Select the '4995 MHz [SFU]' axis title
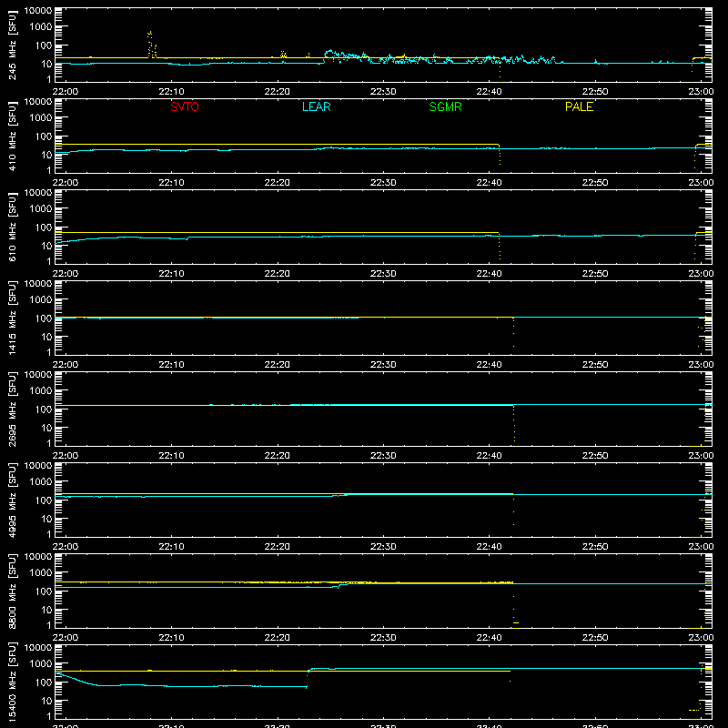 [x=12, y=500]
